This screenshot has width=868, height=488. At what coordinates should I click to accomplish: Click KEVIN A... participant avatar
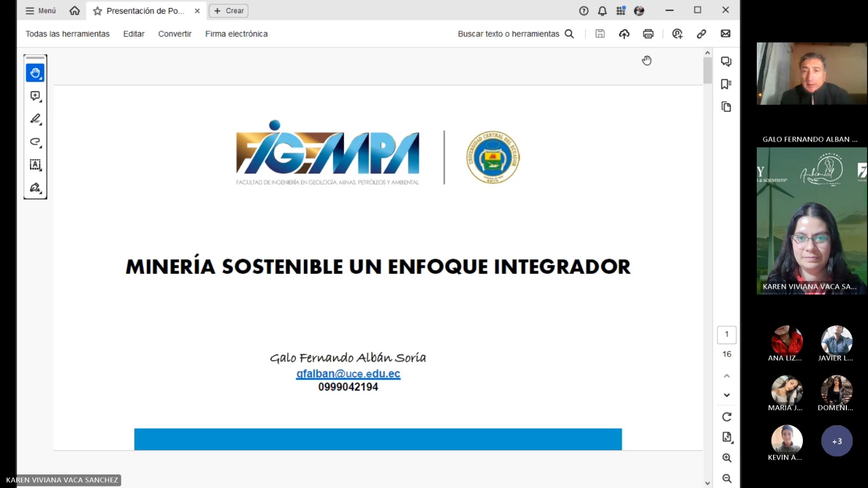click(x=787, y=440)
